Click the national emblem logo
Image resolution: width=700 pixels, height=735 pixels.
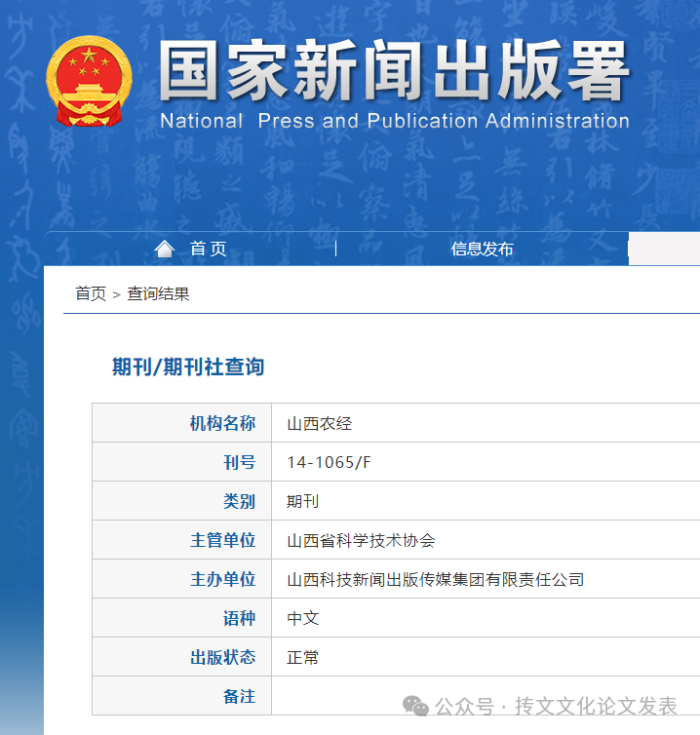tap(89, 82)
